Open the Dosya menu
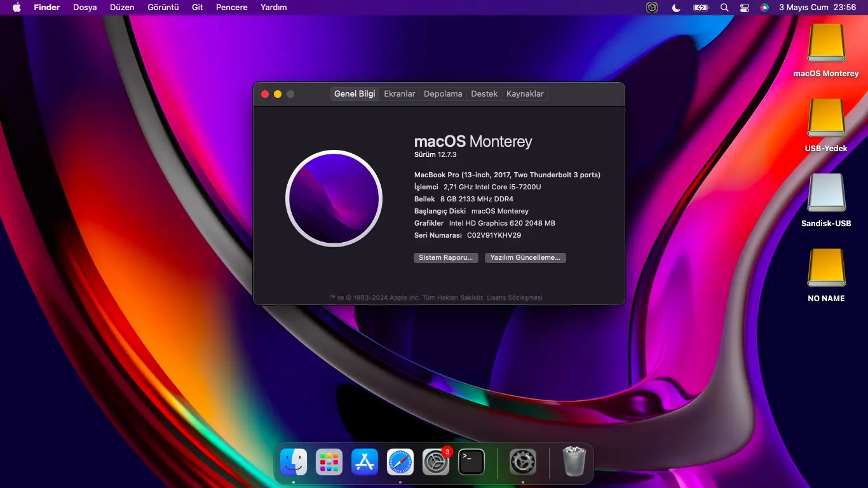 [x=85, y=8]
